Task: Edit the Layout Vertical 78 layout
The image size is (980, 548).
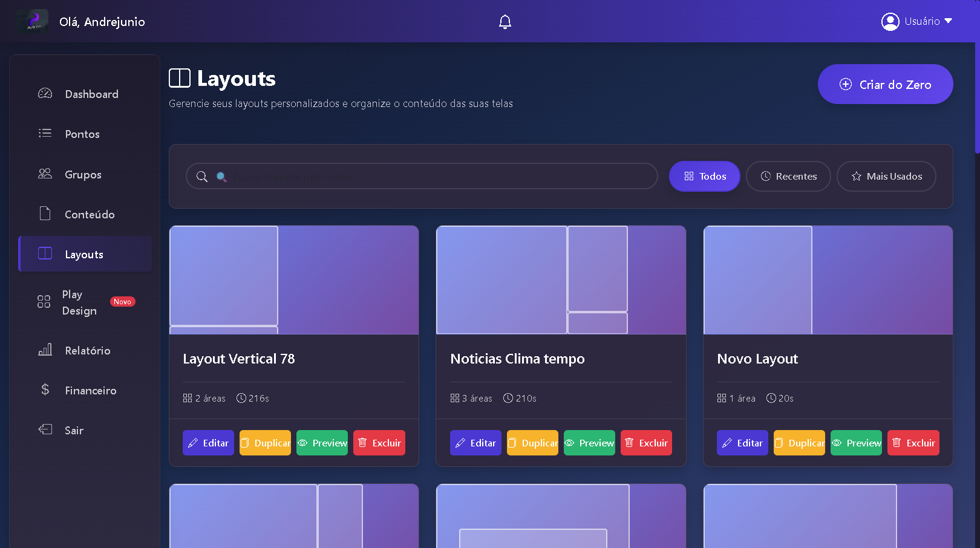Action: pos(208,443)
